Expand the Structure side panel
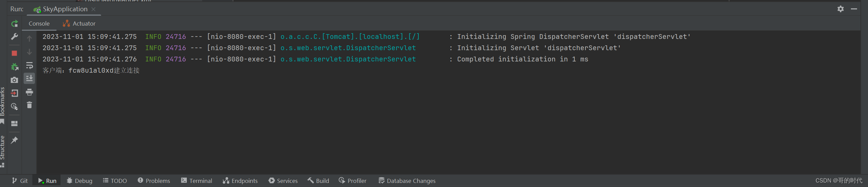This screenshot has width=868, height=187. click(x=2, y=148)
